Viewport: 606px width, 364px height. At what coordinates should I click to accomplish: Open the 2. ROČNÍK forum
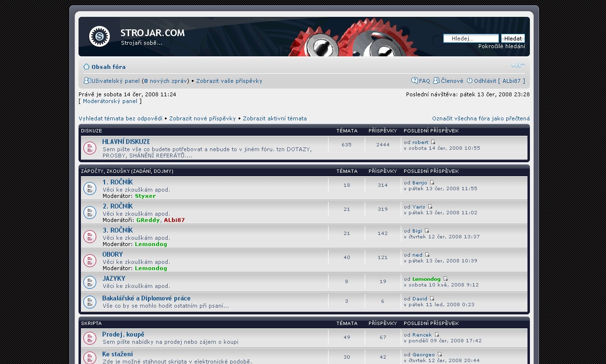(x=118, y=206)
